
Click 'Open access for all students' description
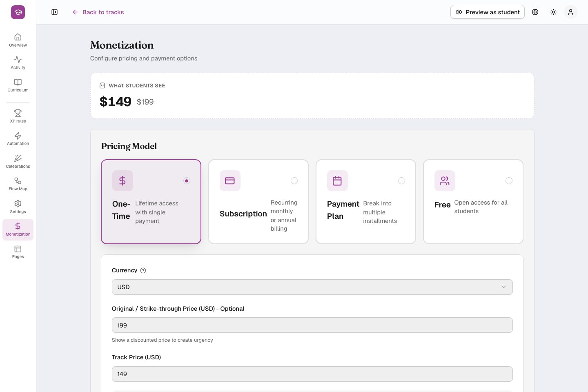[x=481, y=207]
